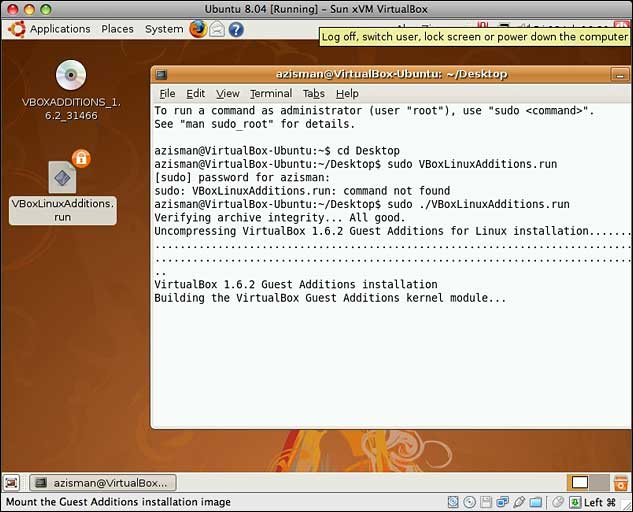This screenshot has height=512, width=633.
Task: Select the VBOXADDITIONS_1.6.2_31466 CD desktop icon
Action: (x=71, y=75)
